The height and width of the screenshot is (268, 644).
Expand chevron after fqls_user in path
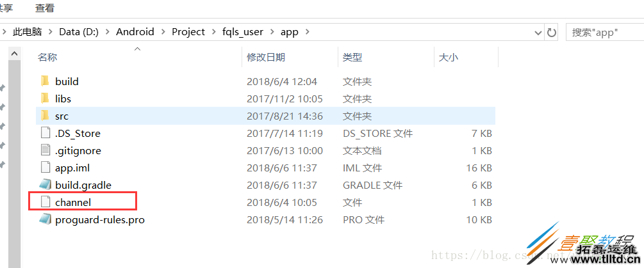[x=272, y=32]
